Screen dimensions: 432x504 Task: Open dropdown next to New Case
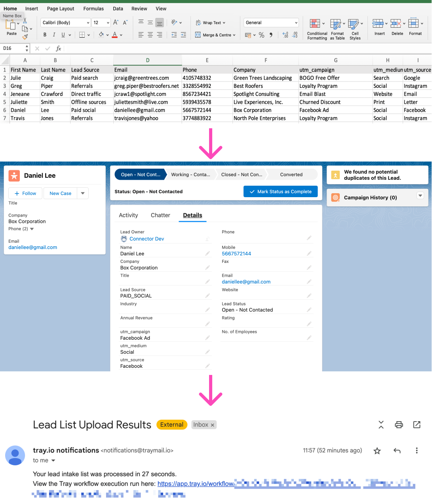83,193
